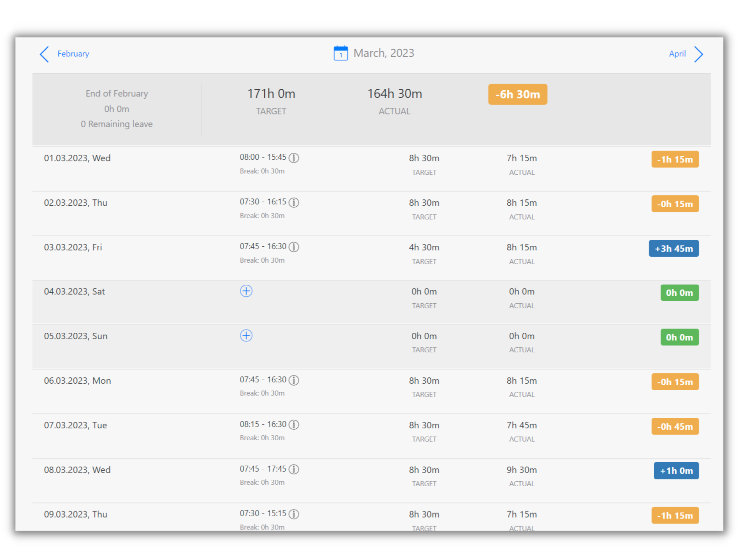
Task: Click the orange -6h 30m monthly balance badge
Action: (x=518, y=94)
